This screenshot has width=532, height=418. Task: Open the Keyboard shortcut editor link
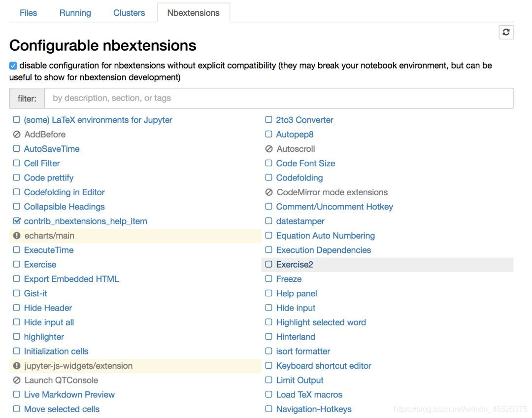coord(324,366)
